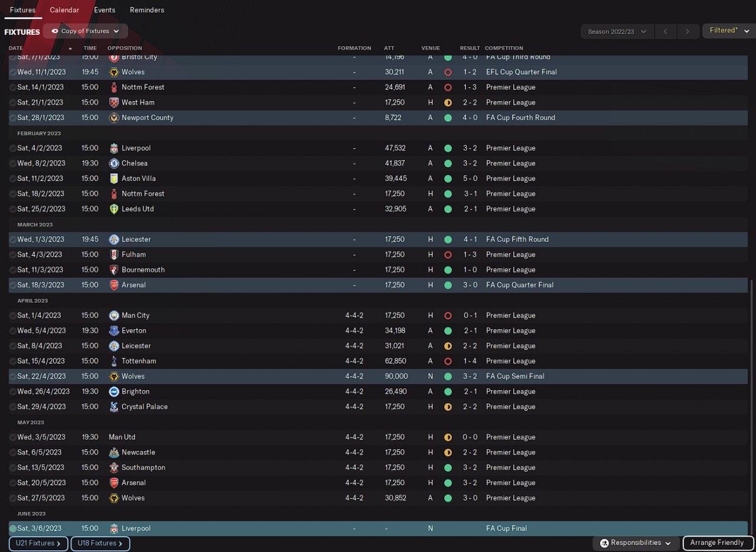Sort by the RESULT column header
Viewport: 756px width, 552px height.
click(470, 48)
